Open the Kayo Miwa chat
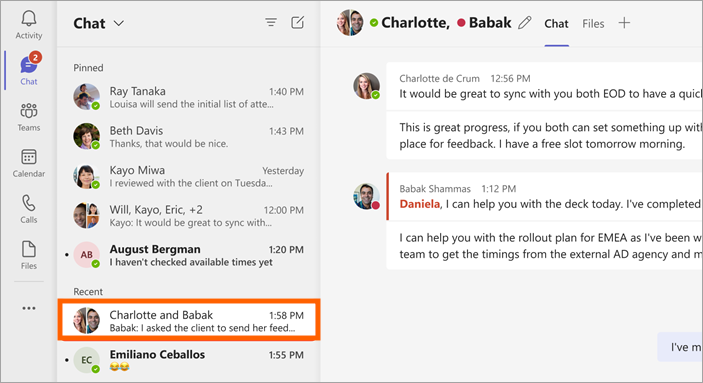 point(189,176)
